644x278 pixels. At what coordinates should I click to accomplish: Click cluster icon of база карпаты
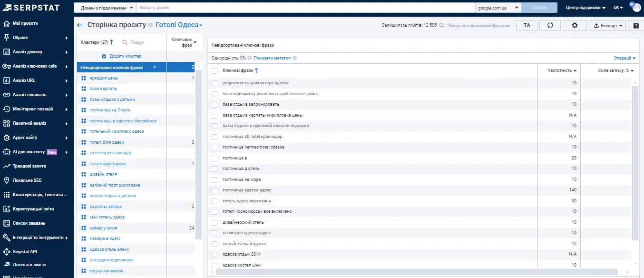(x=84, y=89)
